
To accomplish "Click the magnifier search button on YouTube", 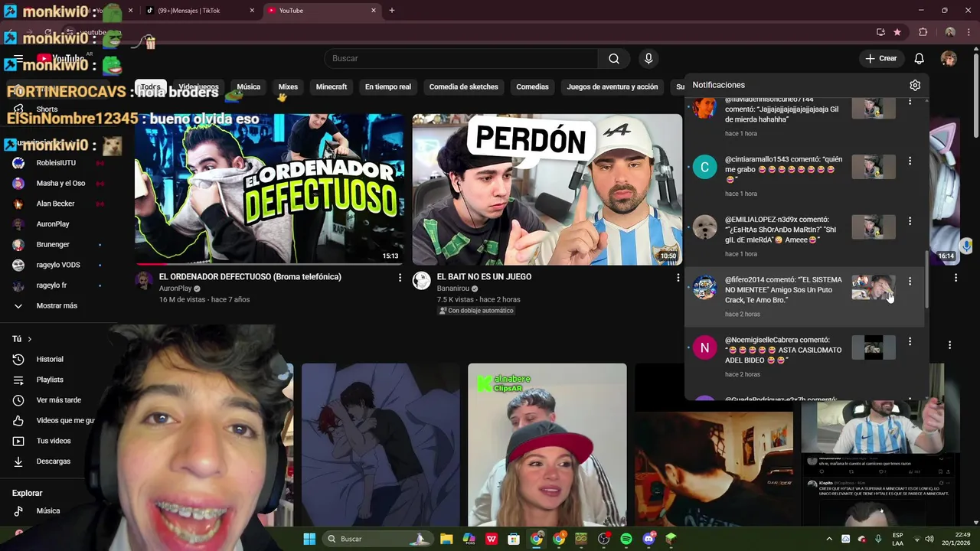I will click(x=614, y=59).
